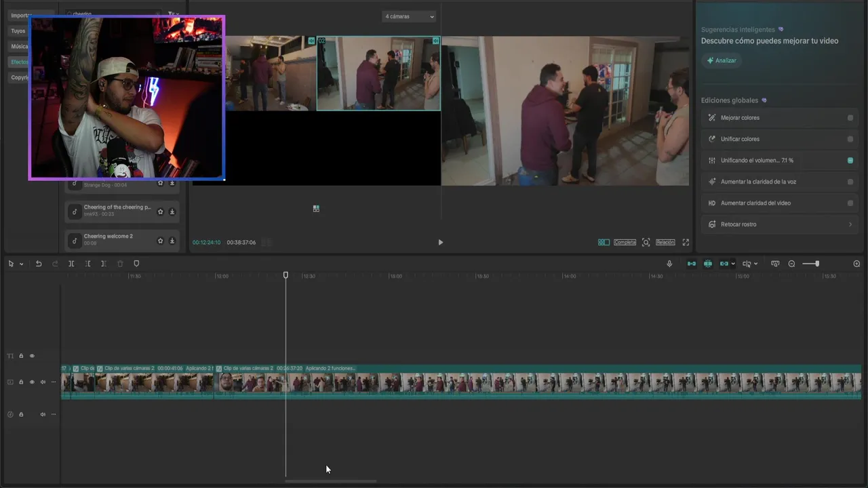This screenshot has width=868, height=488.
Task: Delete the selected clip with trash icon
Action: point(120,264)
